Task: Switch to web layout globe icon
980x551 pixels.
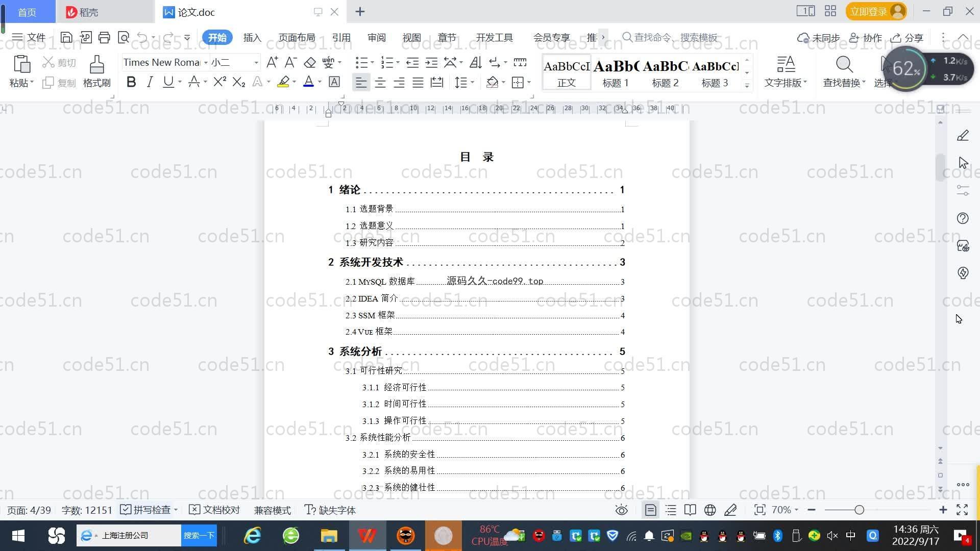Action: (x=710, y=510)
